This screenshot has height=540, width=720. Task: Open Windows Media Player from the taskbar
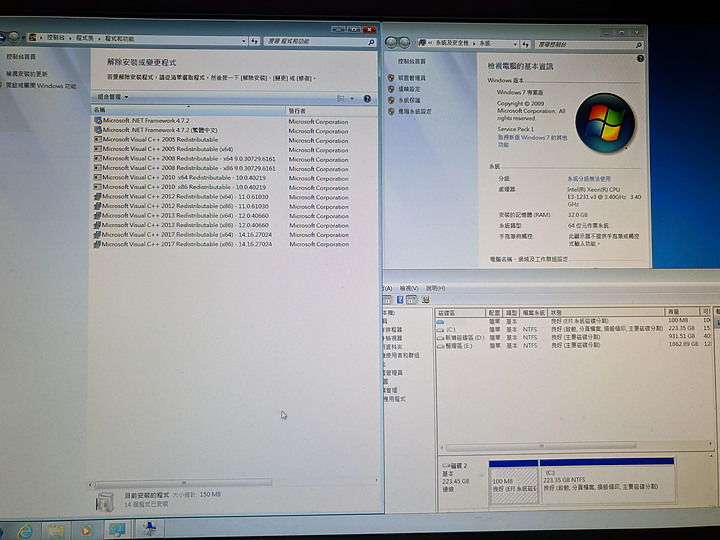(86, 531)
